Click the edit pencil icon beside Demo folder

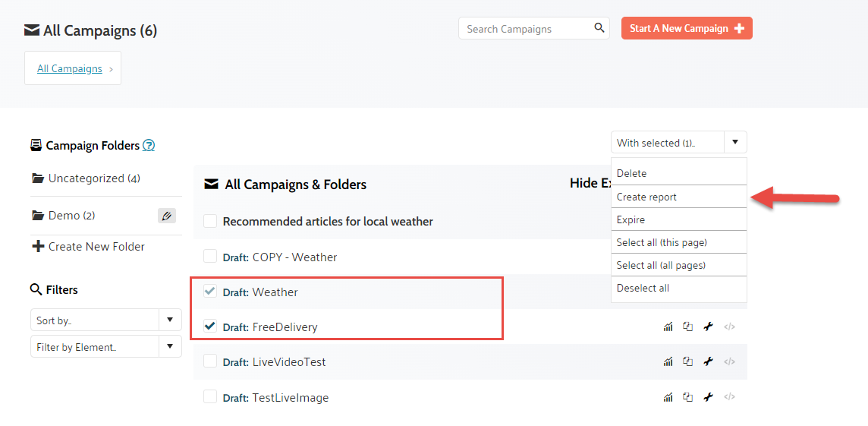pyautogui.click(x=167, y=216)
